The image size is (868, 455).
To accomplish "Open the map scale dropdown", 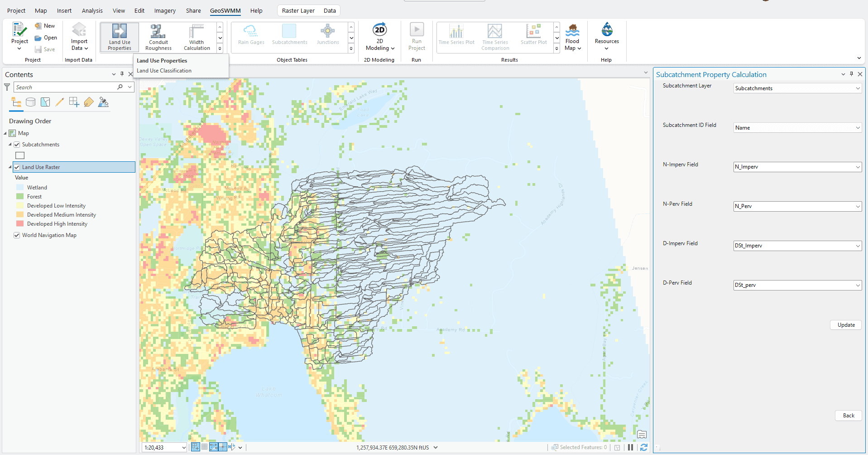I will [184, 447].
